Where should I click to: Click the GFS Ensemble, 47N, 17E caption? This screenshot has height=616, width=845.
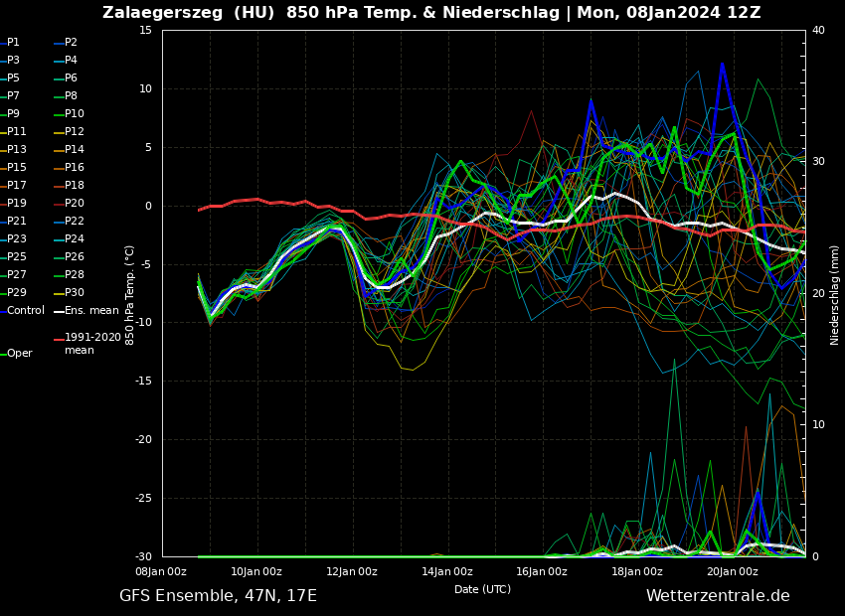click(x=218, y=596)
